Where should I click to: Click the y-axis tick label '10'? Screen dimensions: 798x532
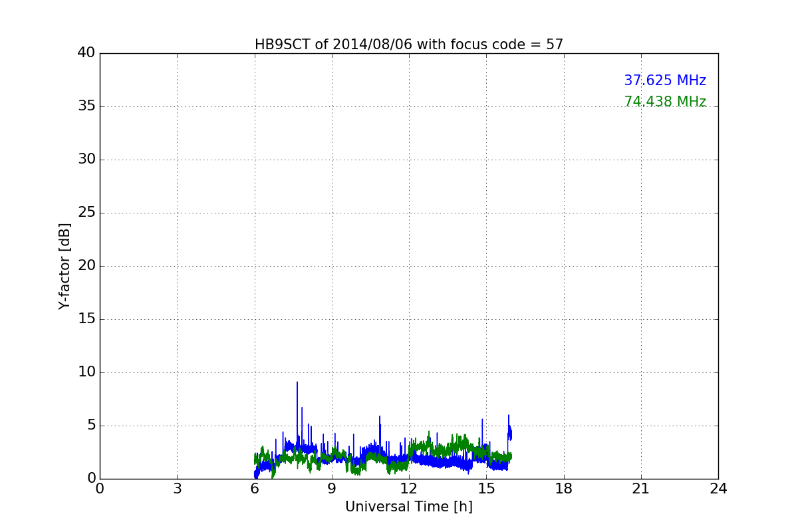[x=86, y=372]
